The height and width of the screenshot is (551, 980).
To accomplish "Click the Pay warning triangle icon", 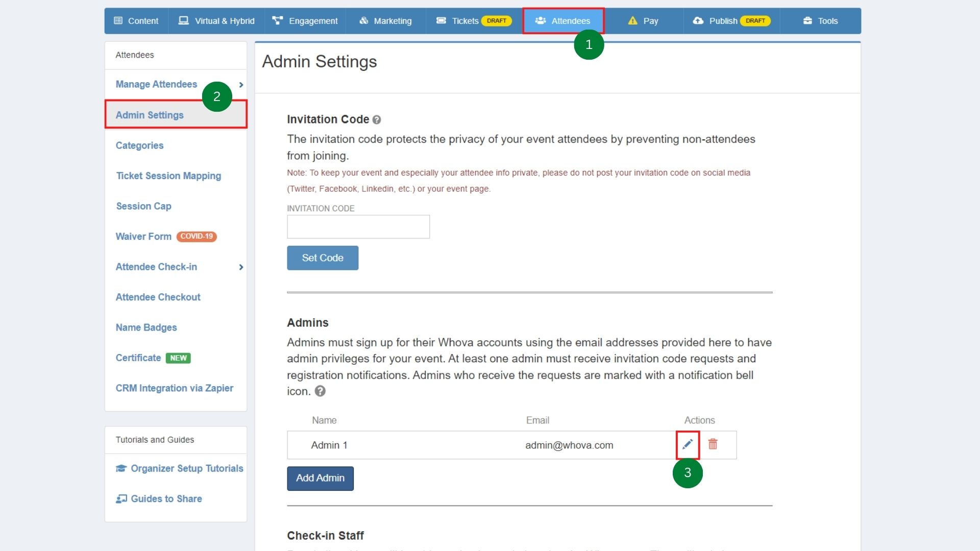I will pyautogui.click(x=633, y=21).
